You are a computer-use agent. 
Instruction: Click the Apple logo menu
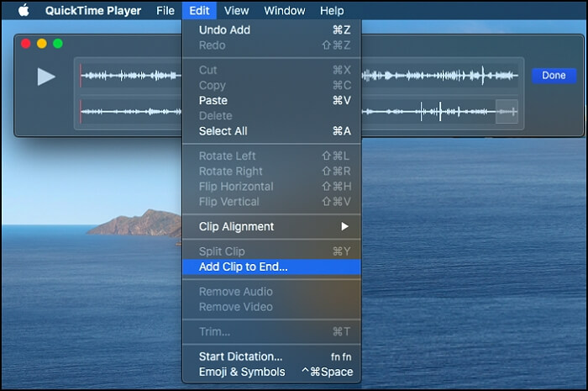[23, 11]
